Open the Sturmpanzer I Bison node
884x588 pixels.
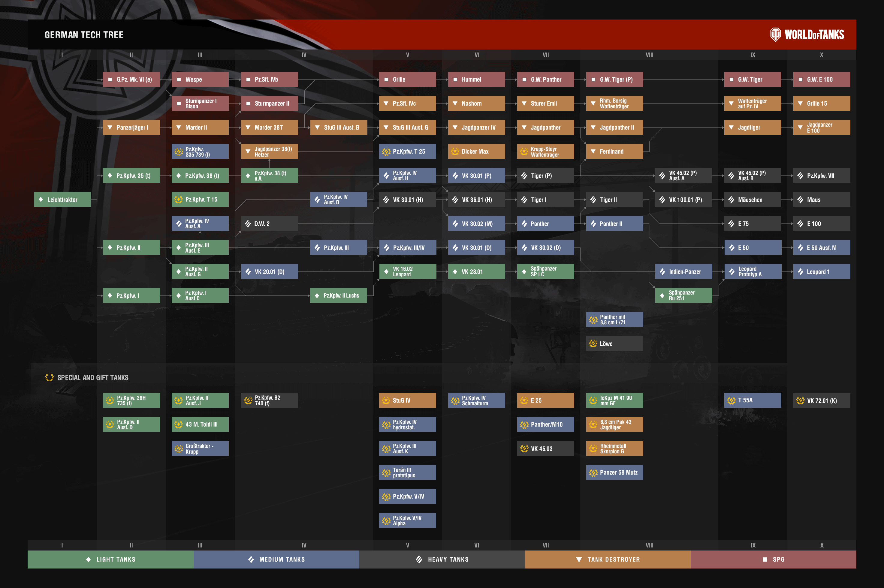point(201,103)
